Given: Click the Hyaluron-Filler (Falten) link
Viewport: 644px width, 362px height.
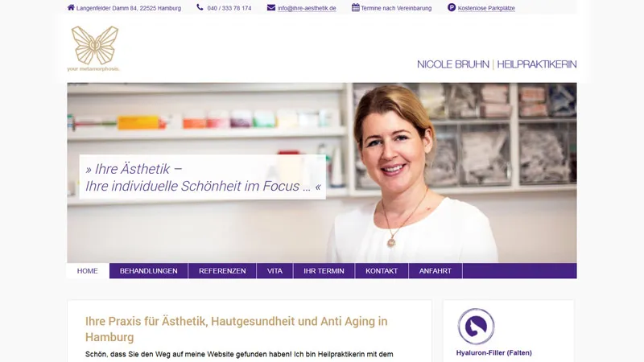Looking at the screenshot, I should click(x=493, y=352).
